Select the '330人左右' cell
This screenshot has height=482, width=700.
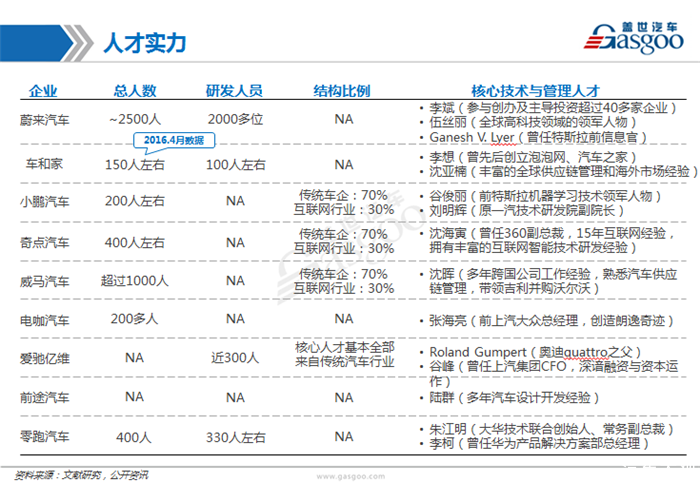coord(236,437)
